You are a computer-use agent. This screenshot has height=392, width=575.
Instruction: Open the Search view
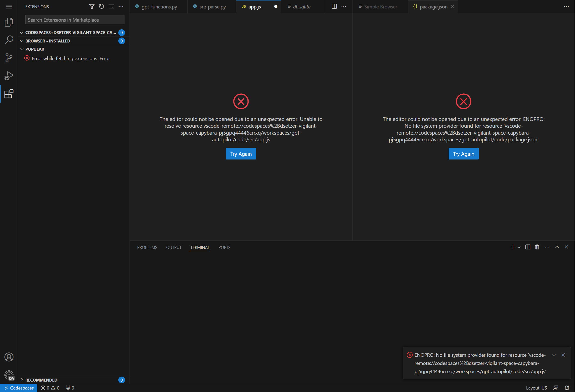coord(9,40)
